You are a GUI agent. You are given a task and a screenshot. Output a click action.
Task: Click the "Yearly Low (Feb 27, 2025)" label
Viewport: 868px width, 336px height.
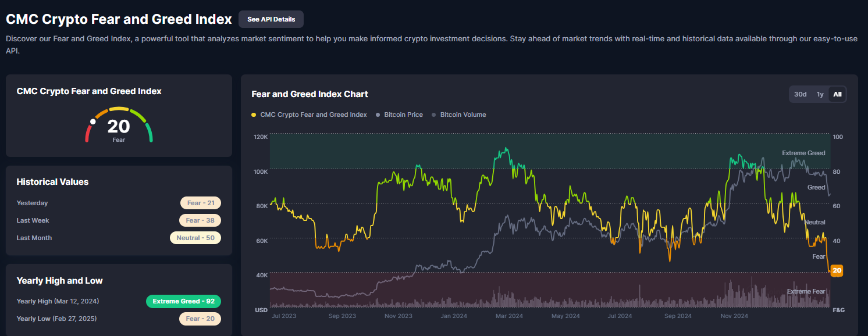click(57, 319)
